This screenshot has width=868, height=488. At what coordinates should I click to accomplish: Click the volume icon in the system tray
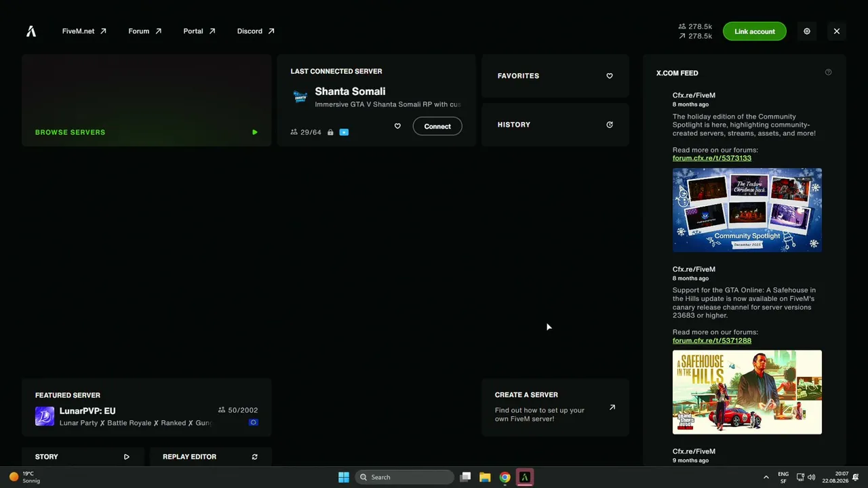(812, 477)
